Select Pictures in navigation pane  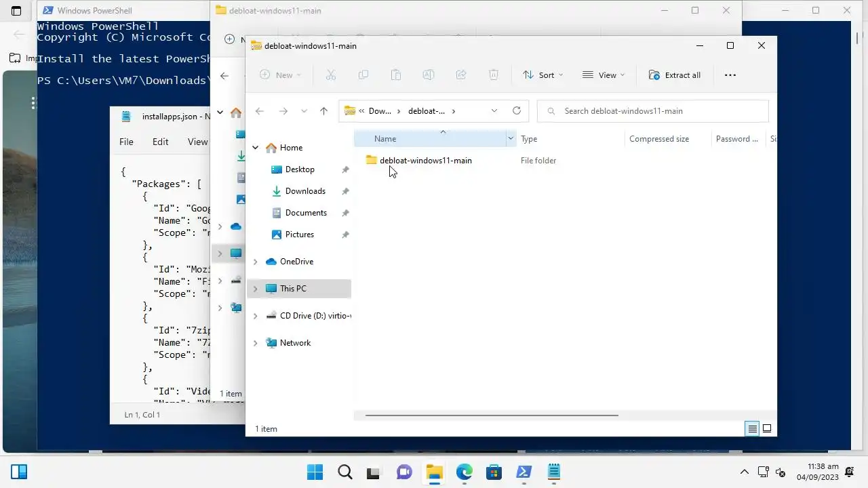pyautogui.click(x=300, y=235)
